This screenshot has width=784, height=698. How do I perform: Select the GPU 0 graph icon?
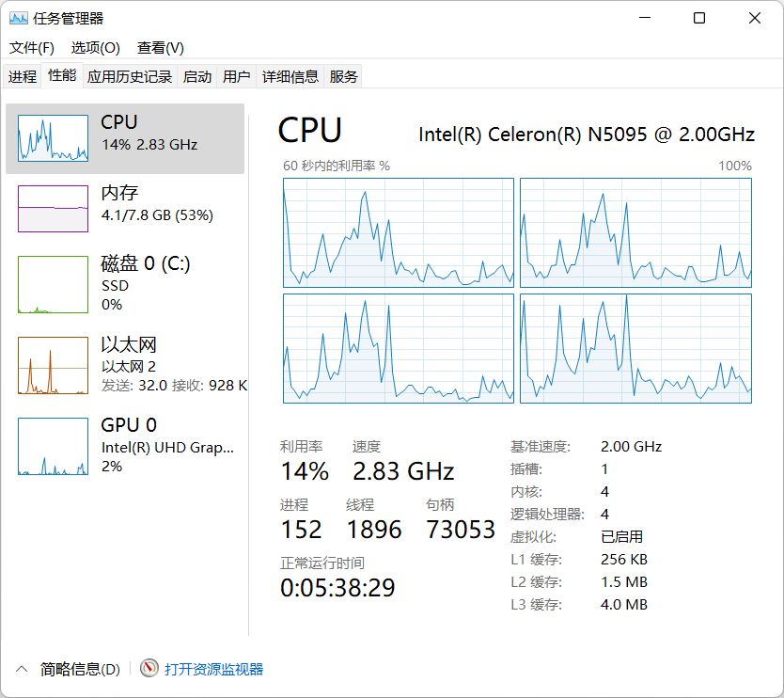52,444
